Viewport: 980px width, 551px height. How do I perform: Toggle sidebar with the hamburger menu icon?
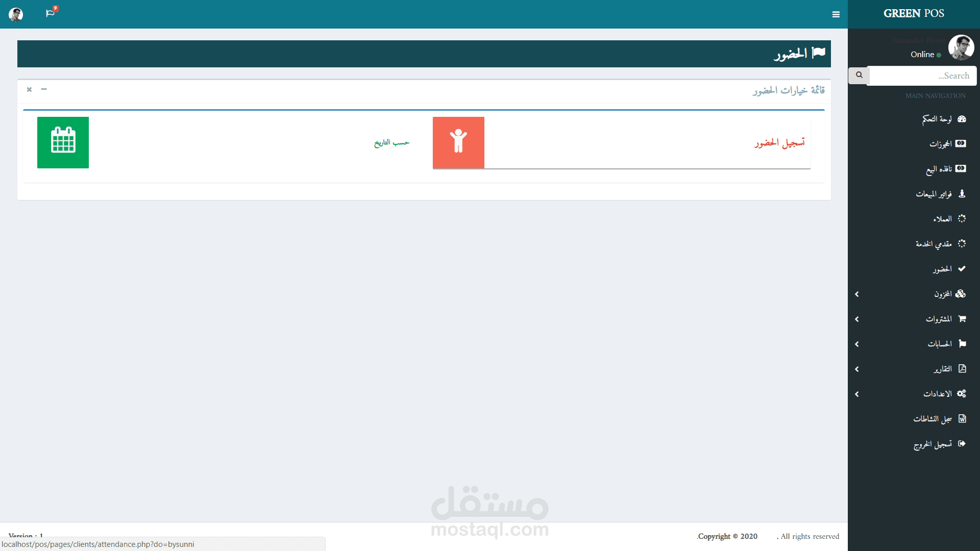(836, 14)
